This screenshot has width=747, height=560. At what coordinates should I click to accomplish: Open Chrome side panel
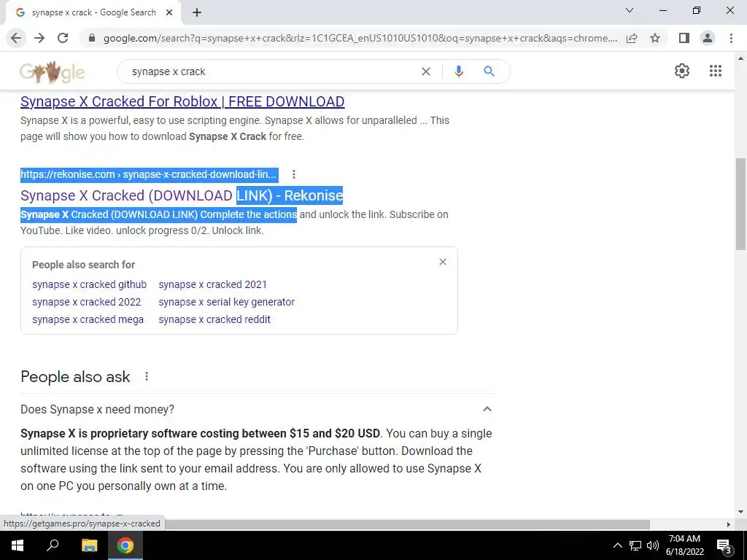684,38
